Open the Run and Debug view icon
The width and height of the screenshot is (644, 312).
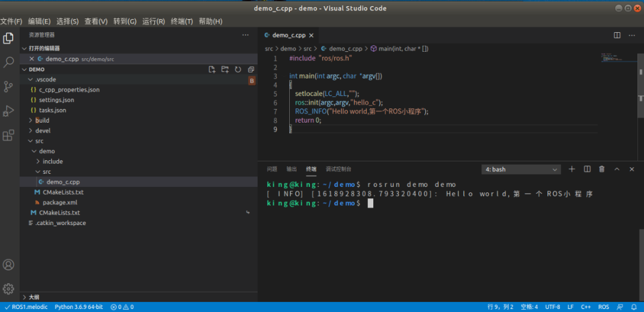[x=8, y=111]
